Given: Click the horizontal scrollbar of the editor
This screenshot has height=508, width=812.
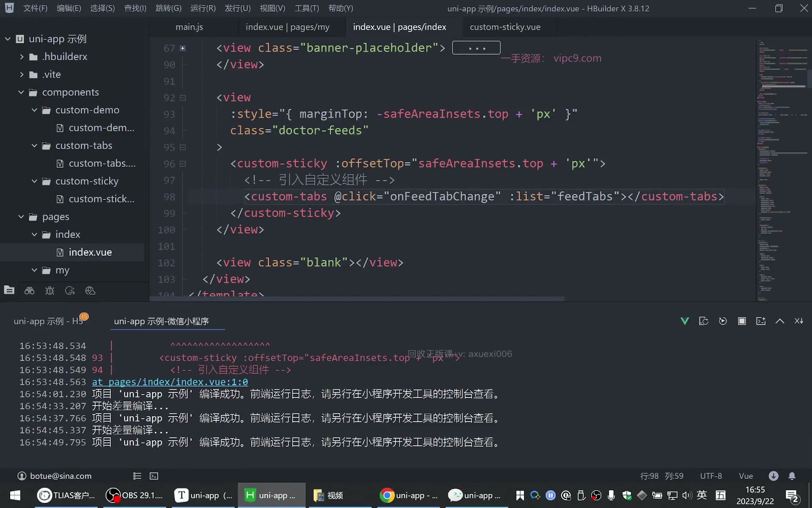Looking at the screenshot, I should click(x=357, y=299).
